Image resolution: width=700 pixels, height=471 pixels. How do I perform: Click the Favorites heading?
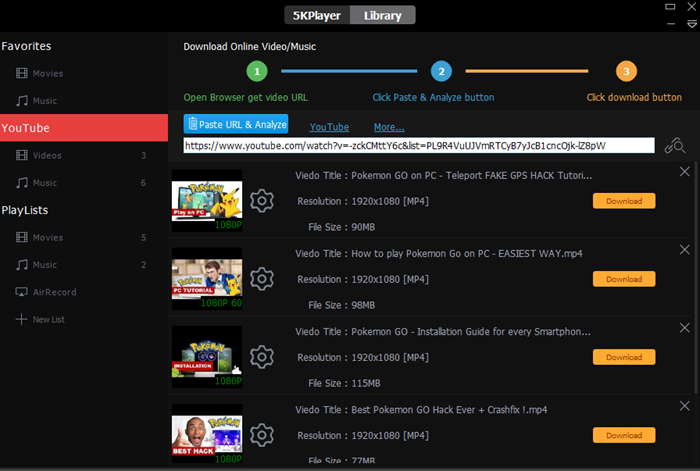[26, 46]
